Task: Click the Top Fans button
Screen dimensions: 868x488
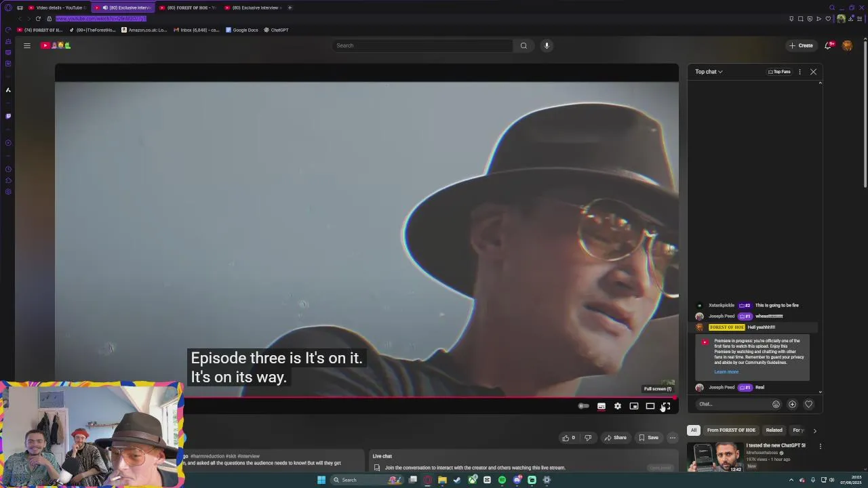Action: pos(779,72)
